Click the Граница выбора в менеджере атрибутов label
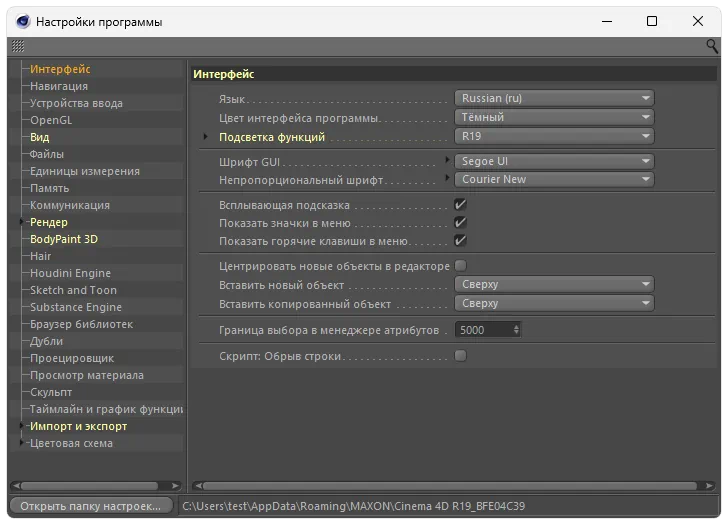 [329, 330]
